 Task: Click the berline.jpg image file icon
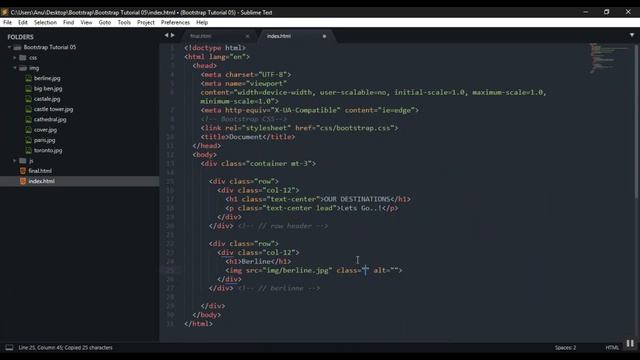[28, 78]
